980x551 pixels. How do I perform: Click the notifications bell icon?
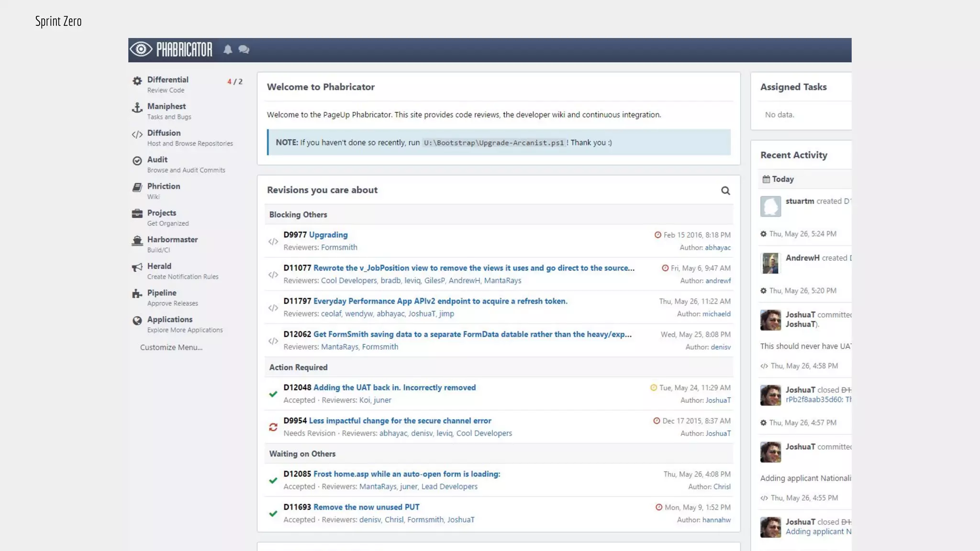228,49
